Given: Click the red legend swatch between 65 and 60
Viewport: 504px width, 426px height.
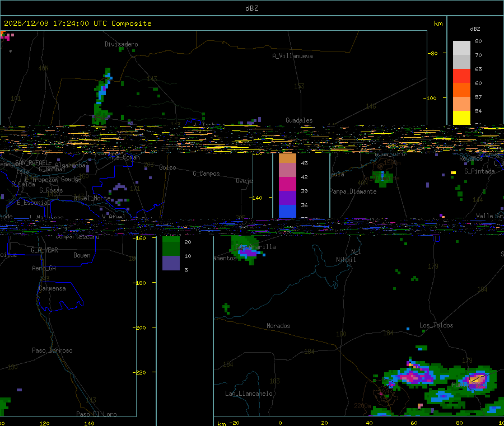Looking at the screenshot, I should coord(461,76).
